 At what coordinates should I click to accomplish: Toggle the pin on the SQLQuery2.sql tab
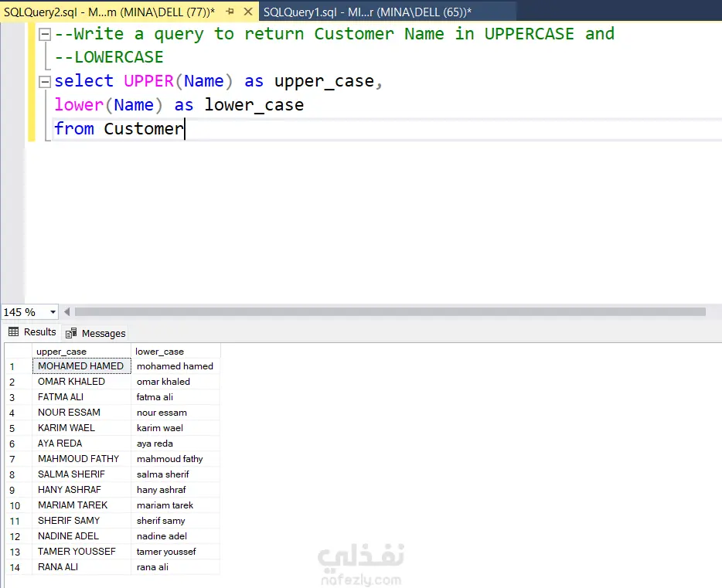click(230, 12)
